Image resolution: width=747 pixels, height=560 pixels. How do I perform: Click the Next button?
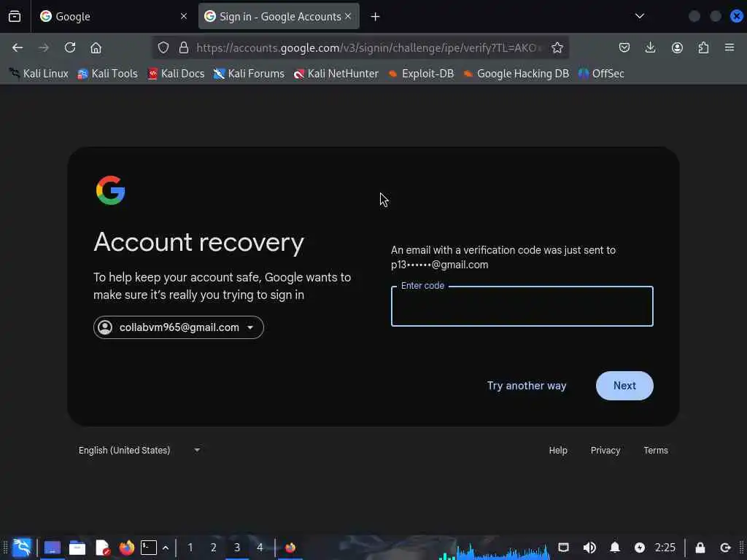624,386
